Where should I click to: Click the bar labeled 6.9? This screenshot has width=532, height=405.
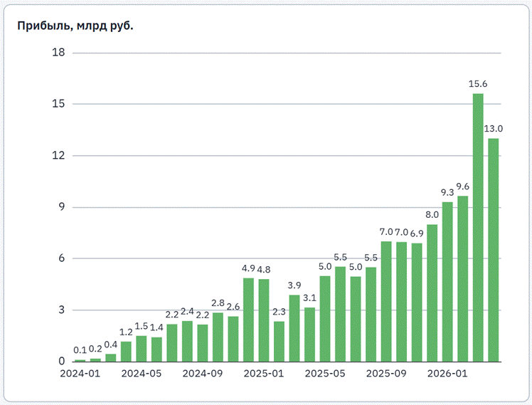(x=417, y=302)
